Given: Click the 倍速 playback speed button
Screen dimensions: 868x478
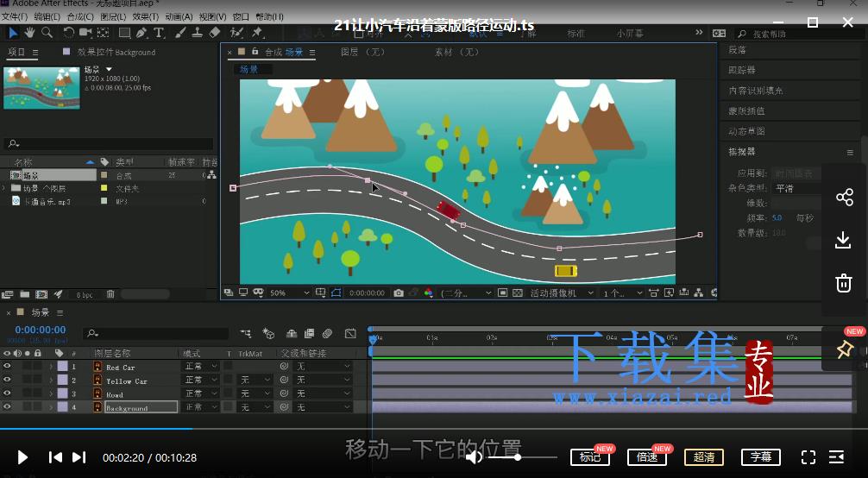Looking at the screenshot, I should (x=646, y=457).
